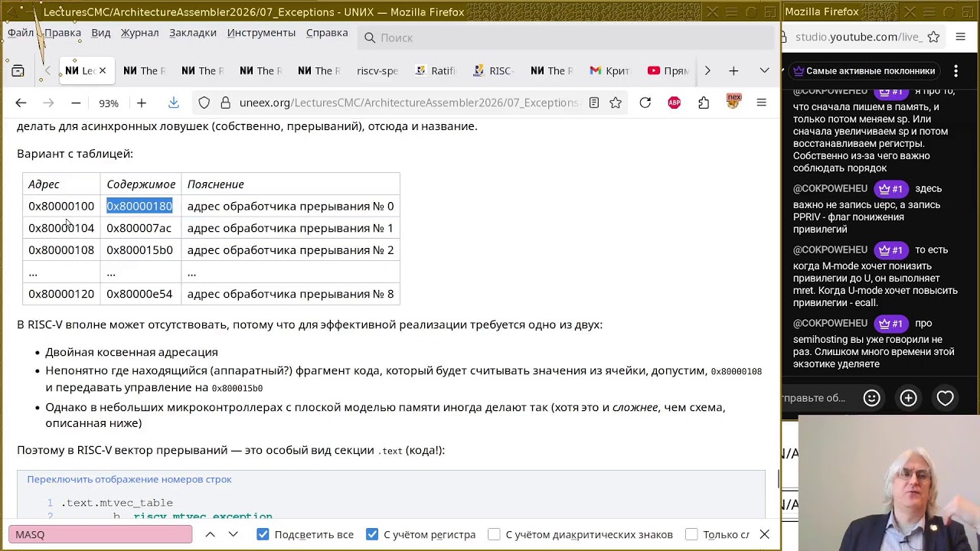Viewport: 980px width, 551px height.
Task: Switch to the Ratifi tab
Action: click(x=436, y=70)
